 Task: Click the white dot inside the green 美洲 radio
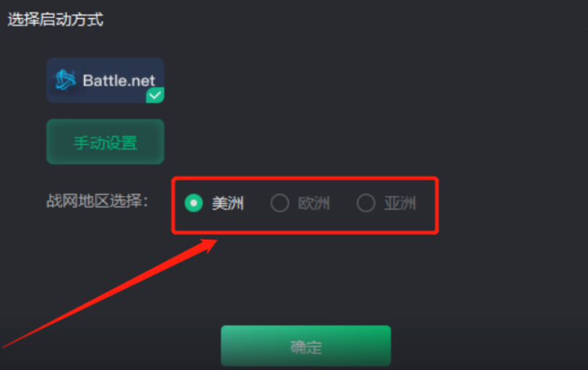tap(194, 203)
